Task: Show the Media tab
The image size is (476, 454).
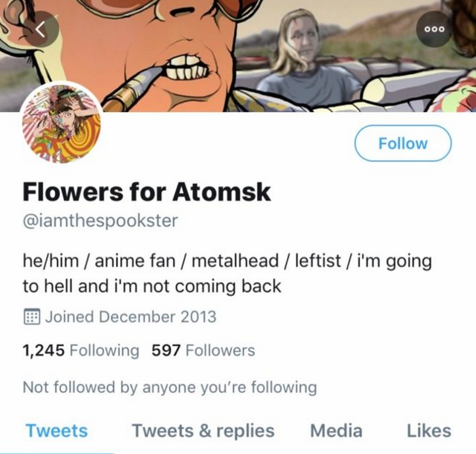Action: click(336, 431)
